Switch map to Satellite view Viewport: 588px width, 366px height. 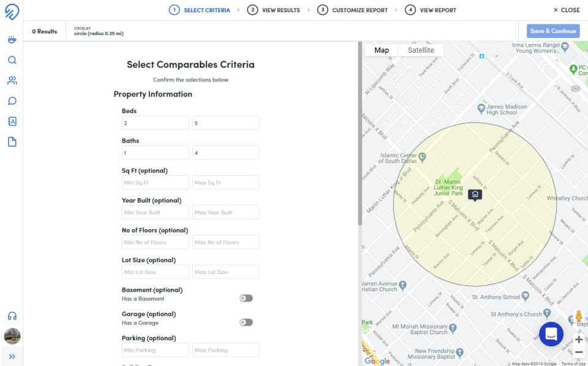[x=421, y=50]
